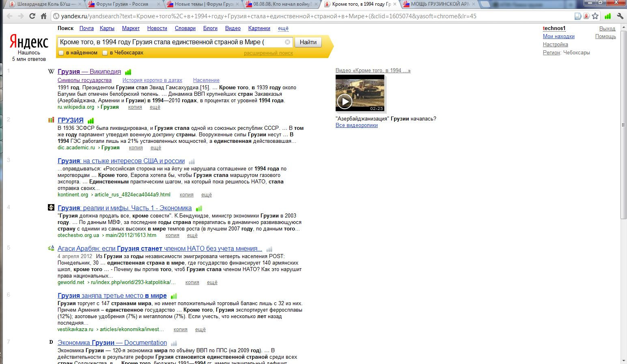Screen dimensions: 627x364
Task: Click the vertical page scrollbar
Action: [x=624, y=122]
